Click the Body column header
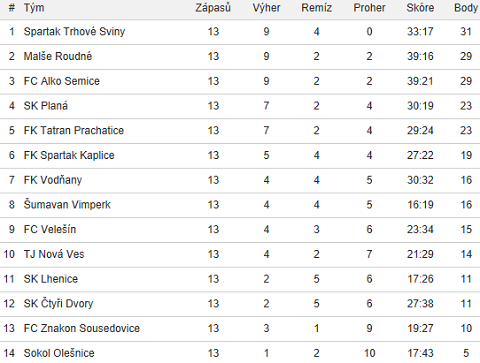Viewport: 480px width, 363px height. tap(466, 8)
